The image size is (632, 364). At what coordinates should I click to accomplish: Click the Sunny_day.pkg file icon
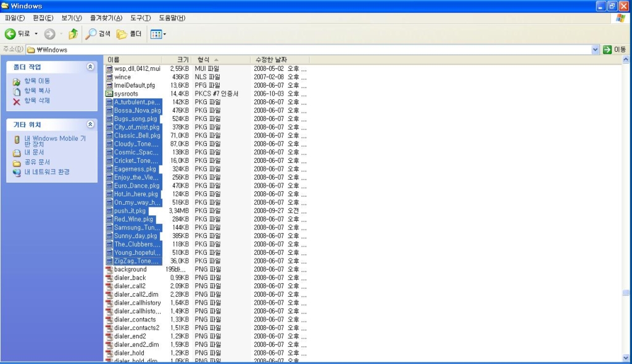[x=109, y=236]
